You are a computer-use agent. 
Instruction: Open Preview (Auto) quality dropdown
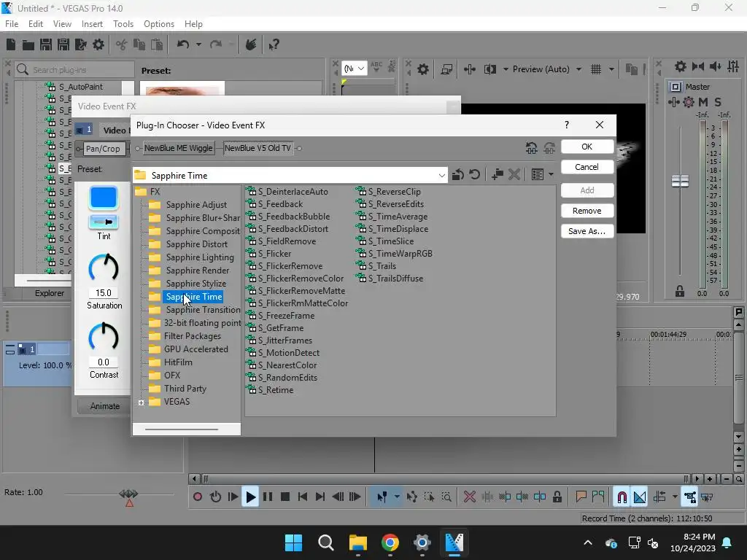[x=578, y=69]
